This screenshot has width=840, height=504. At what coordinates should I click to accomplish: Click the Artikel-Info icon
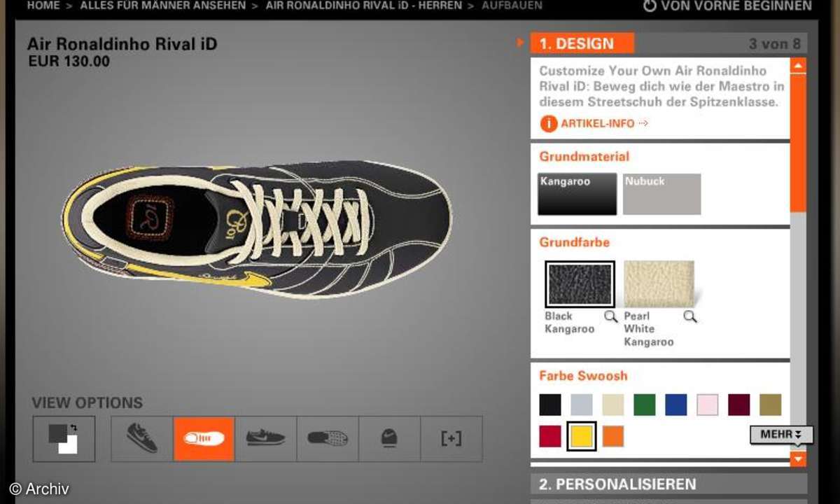pyautogui.click(x=548, y=123)
